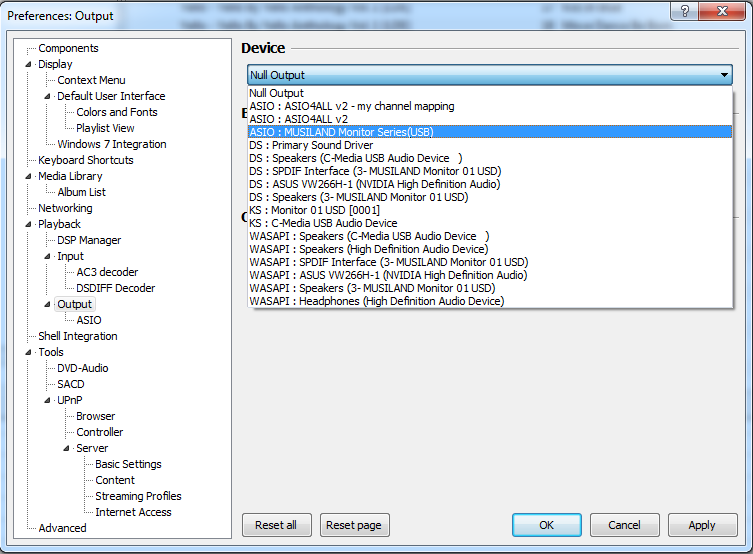Choose WASAPI : Speakers (3- MUSILAND Monitor 01 USD)

point(490,288)
